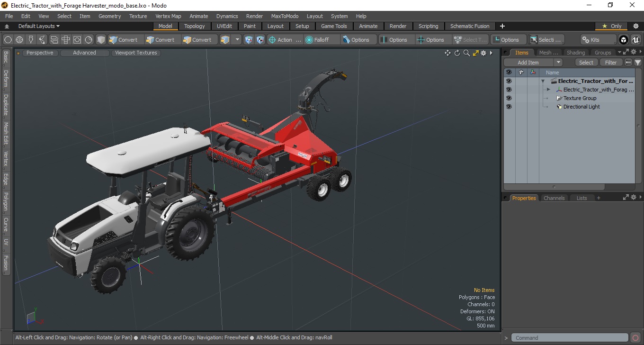
Task: Click the gray cube icon in toolbar
Action: pyautogui.click(x=101, y=40)
